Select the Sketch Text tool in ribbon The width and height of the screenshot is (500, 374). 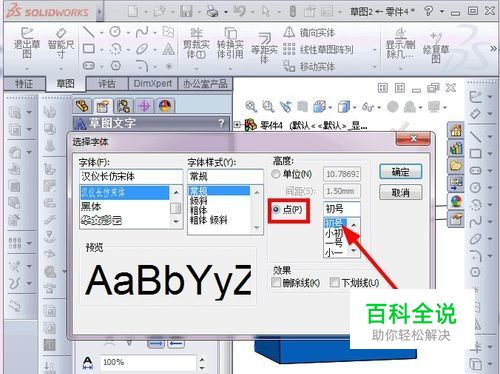pos(169,49)
